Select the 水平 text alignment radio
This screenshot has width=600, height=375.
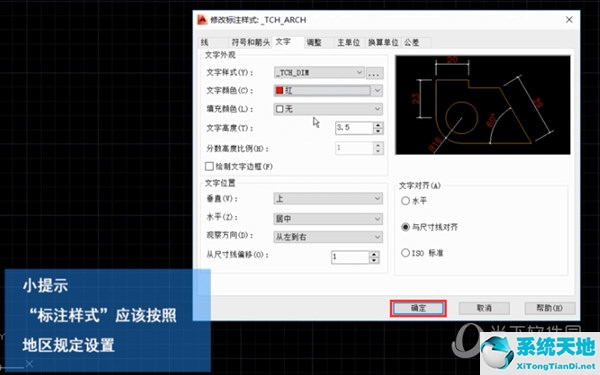coord(405,201)
